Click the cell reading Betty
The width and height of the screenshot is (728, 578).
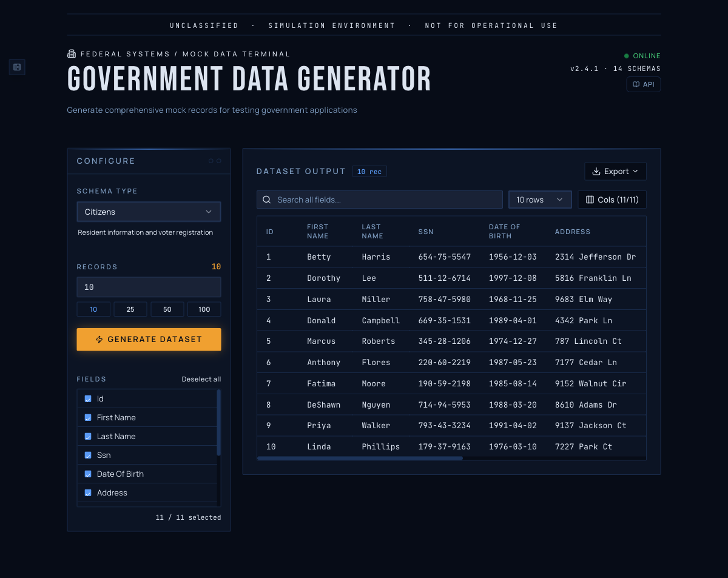(319, 257)
